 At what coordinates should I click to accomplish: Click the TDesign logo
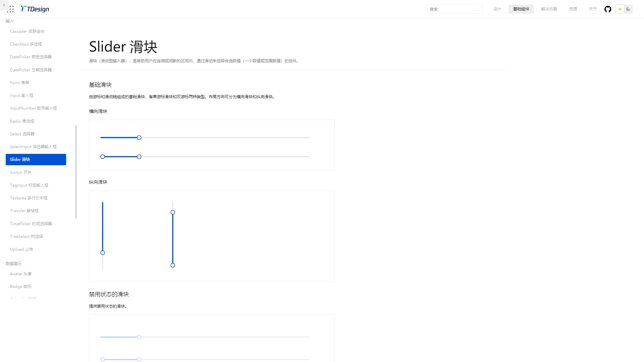[x=35, y=9]
